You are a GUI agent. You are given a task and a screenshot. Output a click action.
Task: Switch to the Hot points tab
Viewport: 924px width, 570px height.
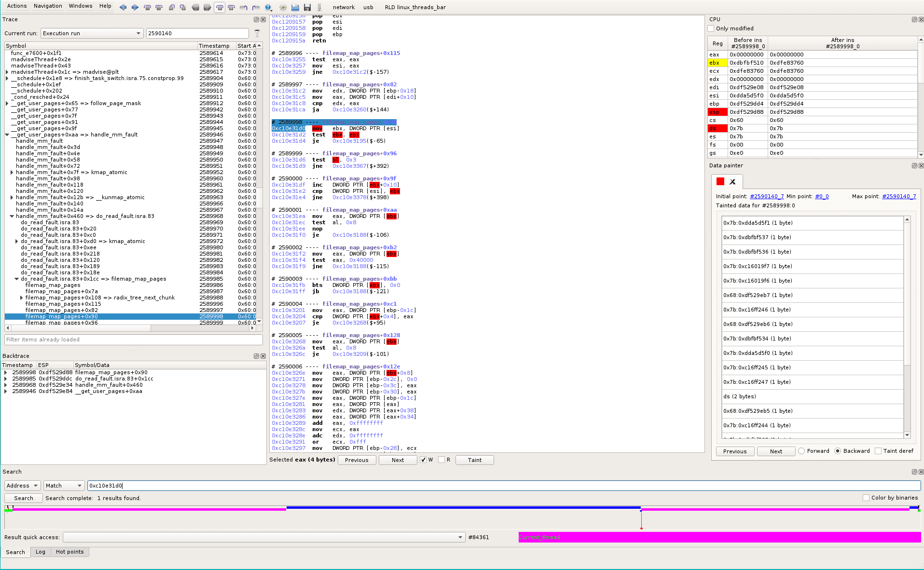(x=69, y=552)
